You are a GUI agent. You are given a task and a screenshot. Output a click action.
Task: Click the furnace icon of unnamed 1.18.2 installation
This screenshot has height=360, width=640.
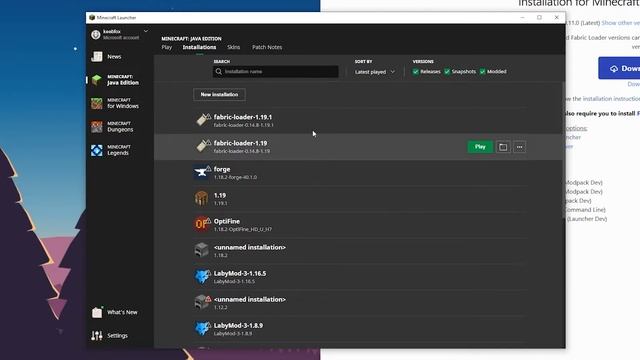(202, 250)
